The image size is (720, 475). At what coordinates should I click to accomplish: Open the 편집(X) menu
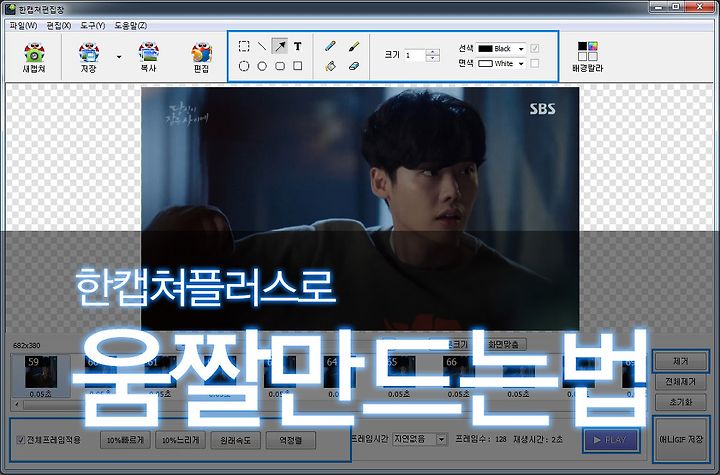(59, 26)
